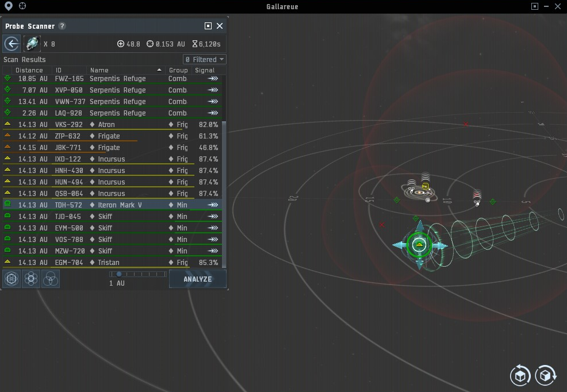Click the warp-to arrows for LAQ-928
The height and width of the screenshot is (392, 567).
(213, 113)
